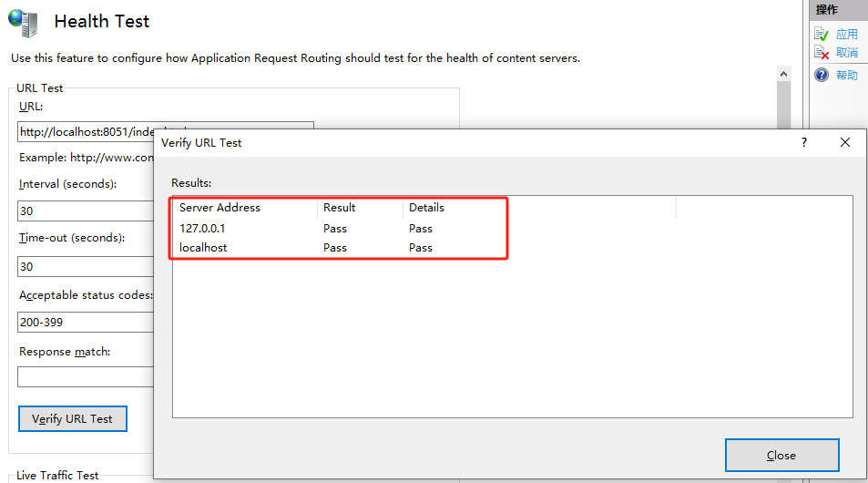This screenshot has height=483, width=868.
Task: Click the Cancel (取消) action icon
Action: point(822,53)
